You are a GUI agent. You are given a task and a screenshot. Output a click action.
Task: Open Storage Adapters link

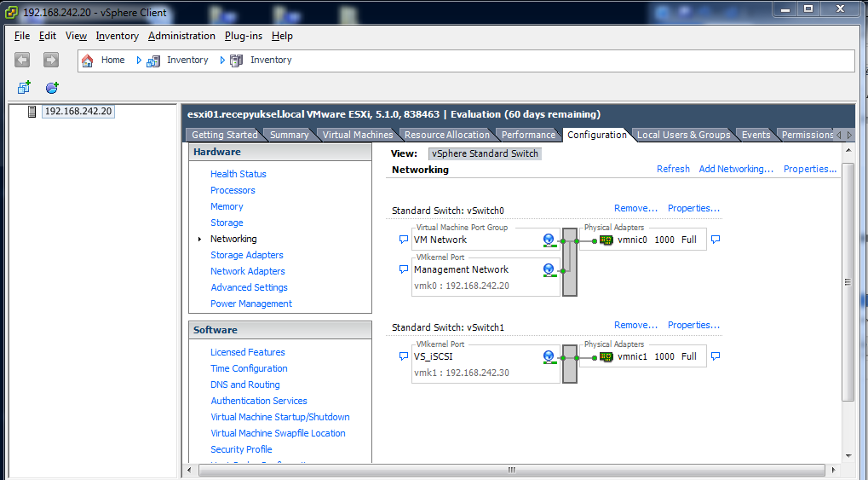(247, 255)
